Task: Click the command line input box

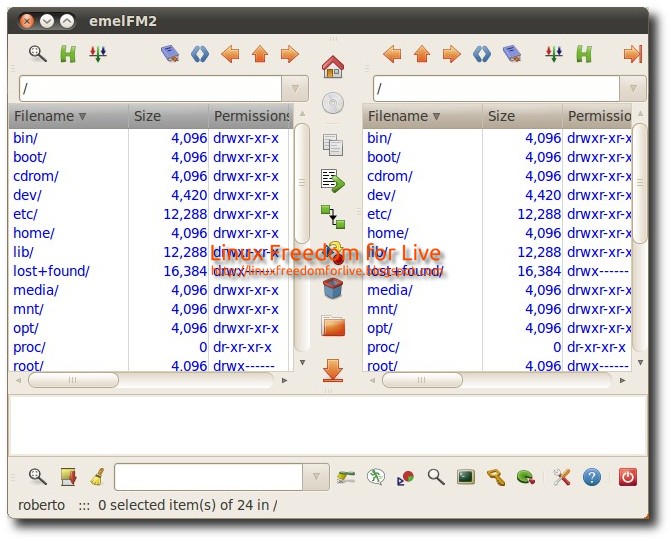Action: pyautogui.click(x=209, y=476)
